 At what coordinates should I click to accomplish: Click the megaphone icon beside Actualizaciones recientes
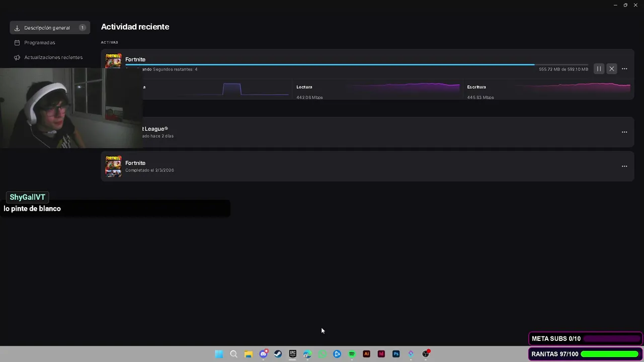pos(17,57)
